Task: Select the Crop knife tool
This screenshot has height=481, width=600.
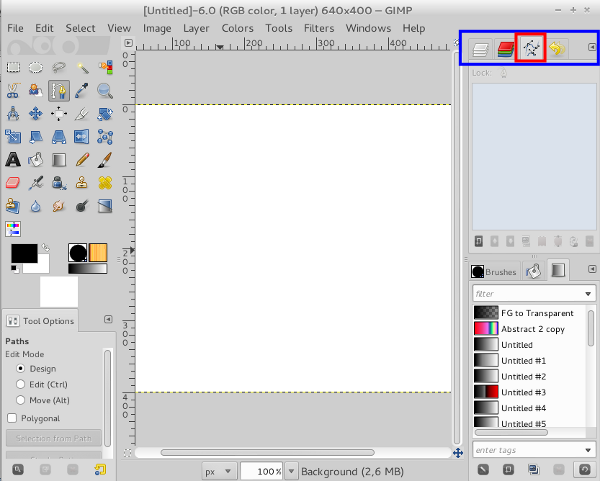Action: pos(82,114)
